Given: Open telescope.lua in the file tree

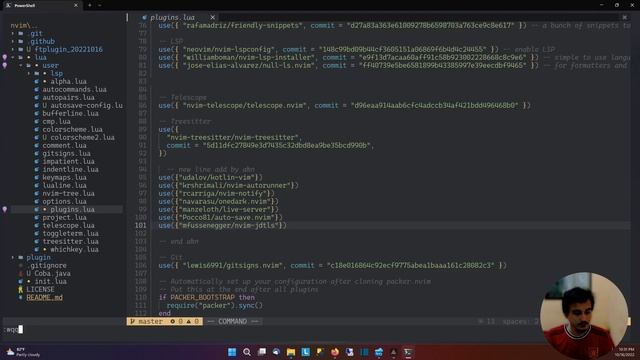Looking at the screenshot, I should [x=68, y=225].
